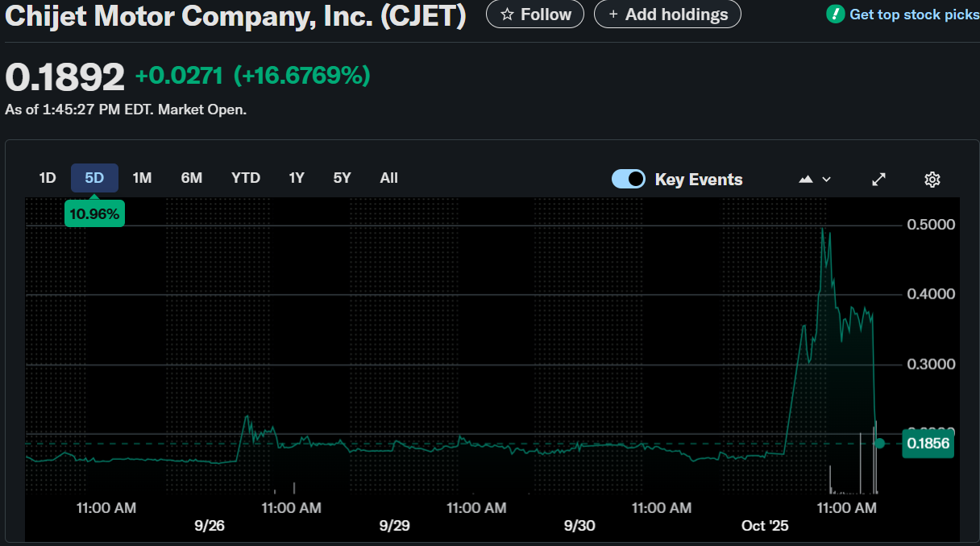Click the star icon to follow CJET

[507, 14]
